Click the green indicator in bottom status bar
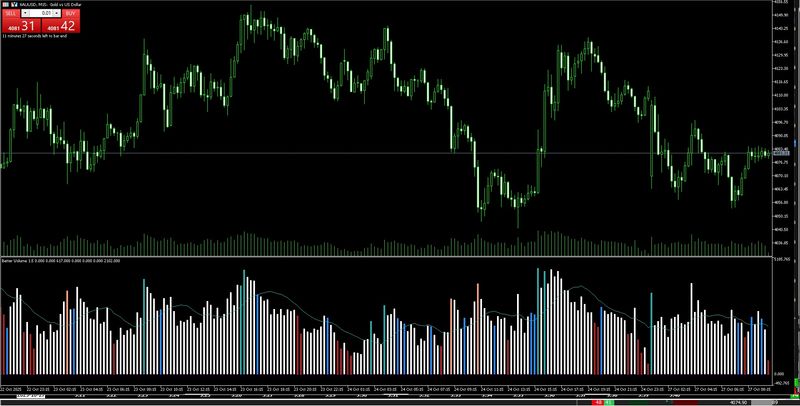 [x=609, y=402]
